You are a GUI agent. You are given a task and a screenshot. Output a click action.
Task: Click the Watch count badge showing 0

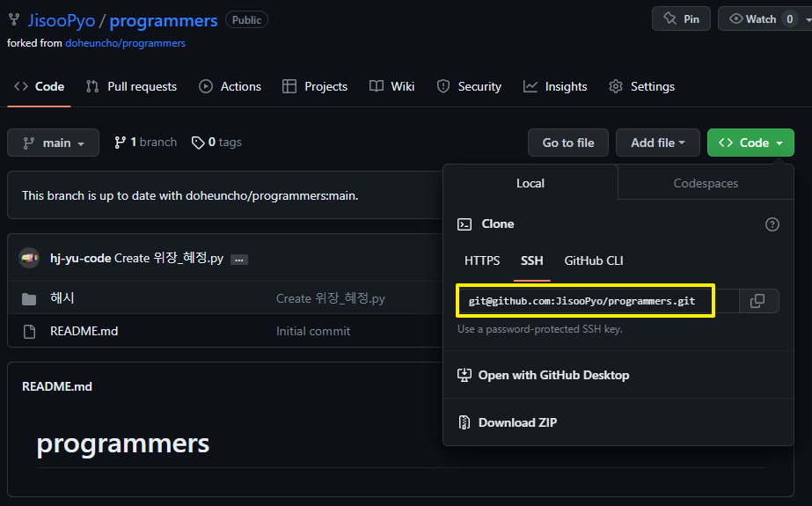click(789, 19)
